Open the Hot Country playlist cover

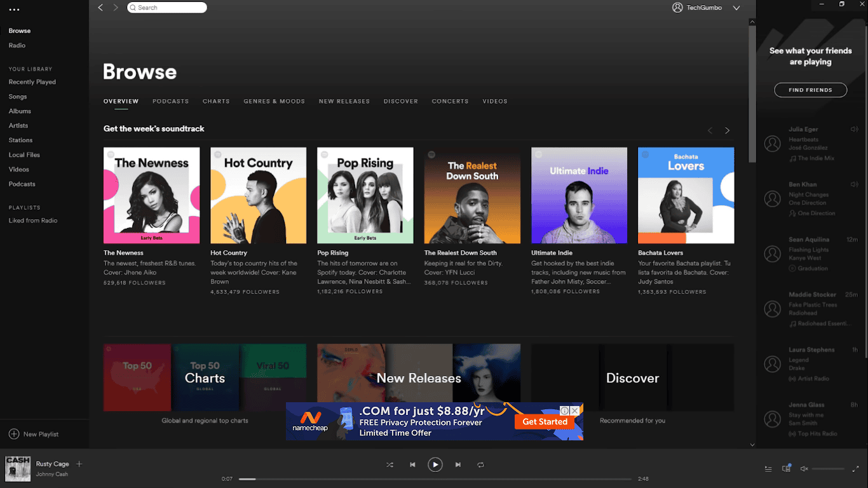259,195
